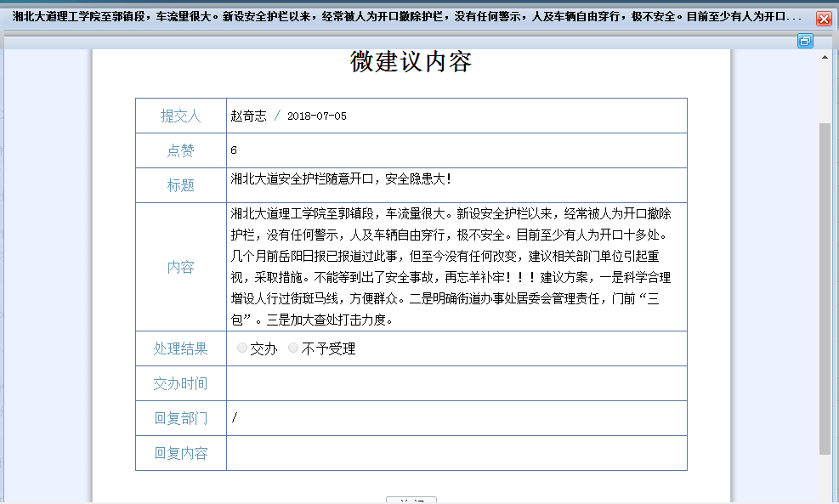839x504 pixels.
Task: Click the empty 交办时间 value cell
Action: [456, 383]
